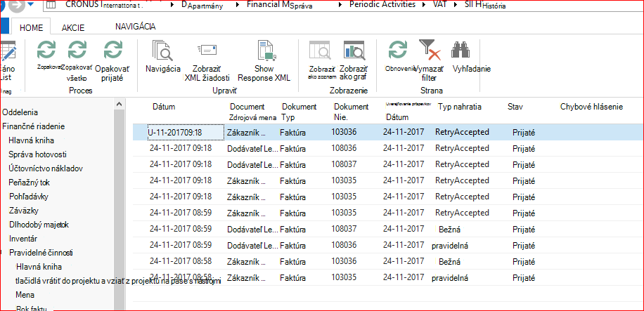644x311 pixels.
Task: Sort by Document Zdrojová mena column header
Action: click(x=252, y=112)
